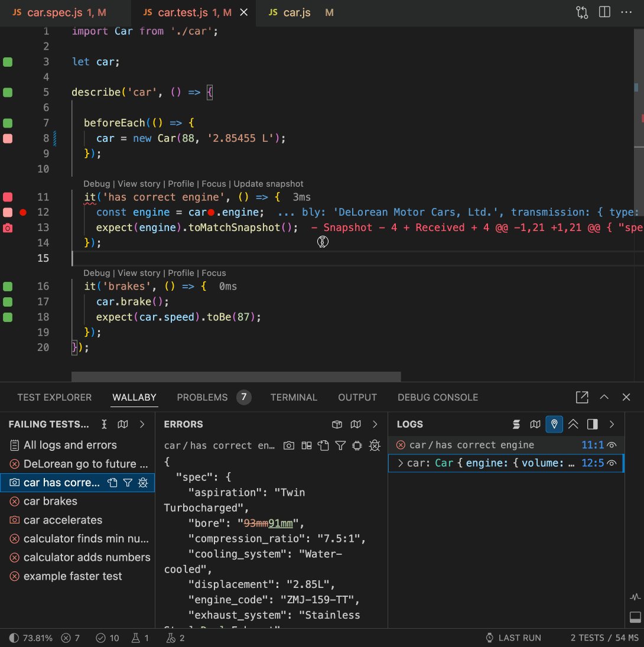Screen dimensions: 644x647
Task: Close the car.test.js editor tab
Action: pyautogui.click(x=244, y=12)
